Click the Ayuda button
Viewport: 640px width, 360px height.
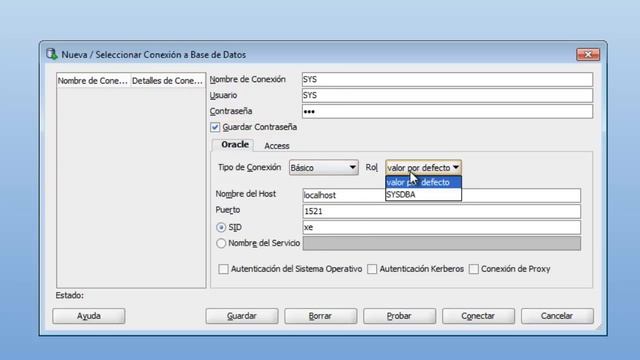pos(89,316)
